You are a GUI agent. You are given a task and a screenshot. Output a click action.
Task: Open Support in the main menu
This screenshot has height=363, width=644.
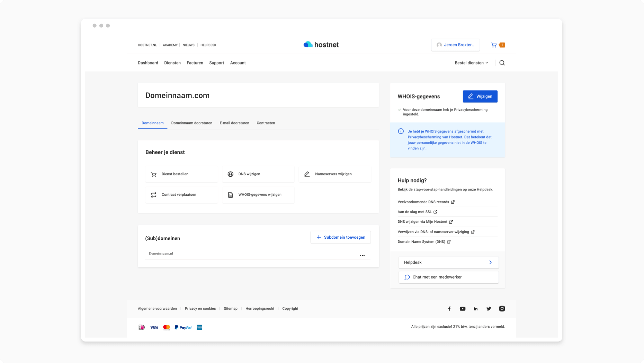pos(217,63)
